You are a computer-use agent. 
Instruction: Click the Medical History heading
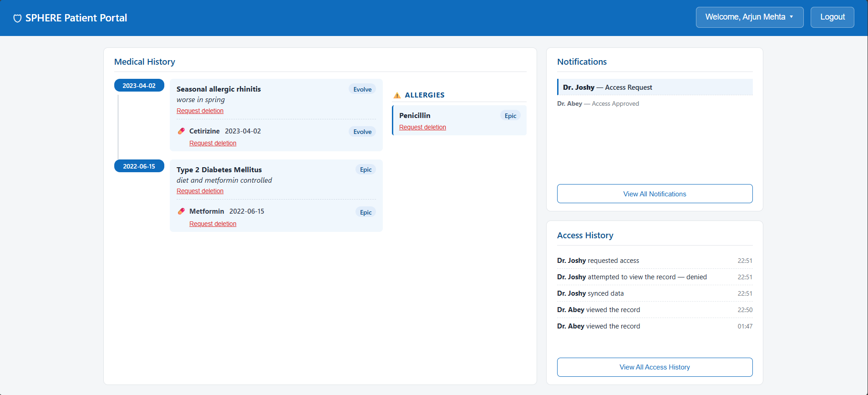145,62
